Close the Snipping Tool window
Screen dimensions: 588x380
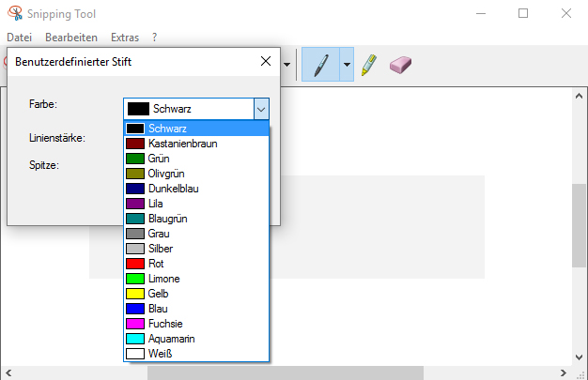click(x=566, y=13)
